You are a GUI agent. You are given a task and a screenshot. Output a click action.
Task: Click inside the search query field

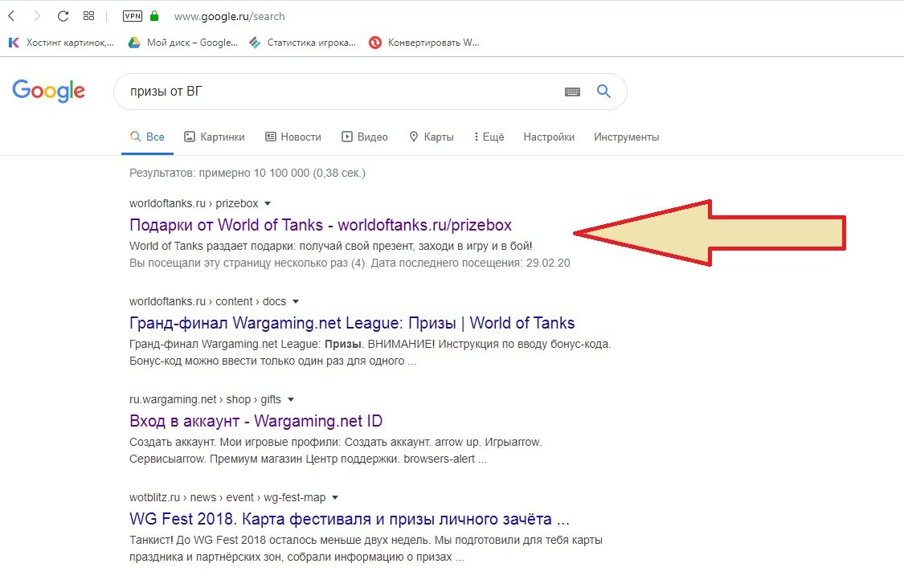321,91
